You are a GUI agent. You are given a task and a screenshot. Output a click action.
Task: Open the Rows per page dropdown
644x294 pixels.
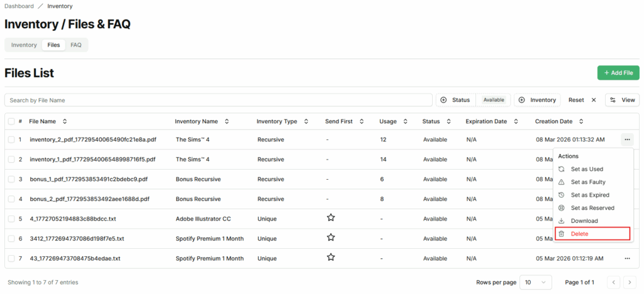click(x=534, y=282)
